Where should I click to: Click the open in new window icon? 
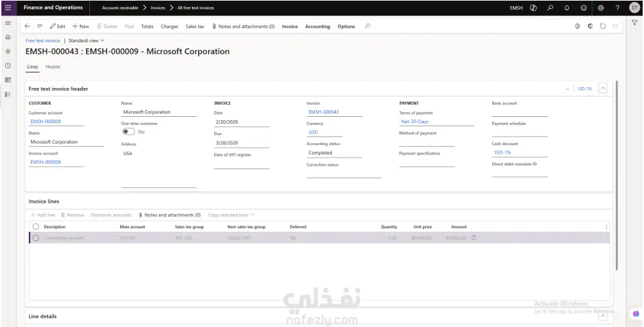point(615,26)
